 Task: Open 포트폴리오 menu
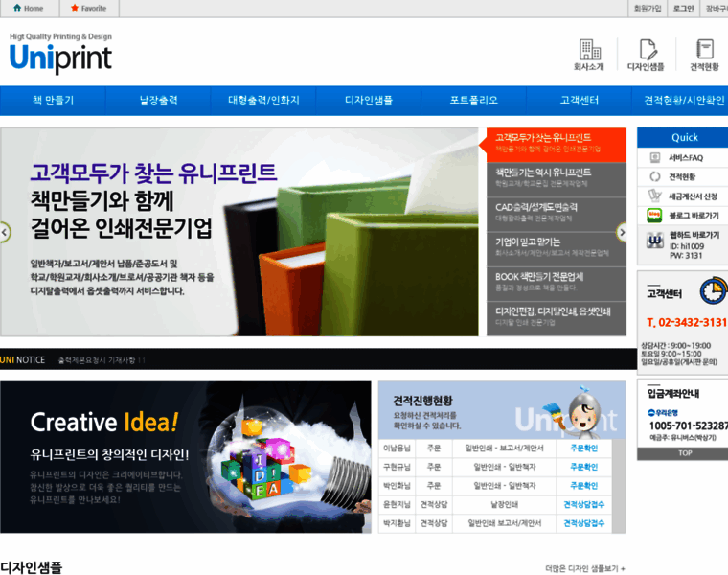pos(473,101)
